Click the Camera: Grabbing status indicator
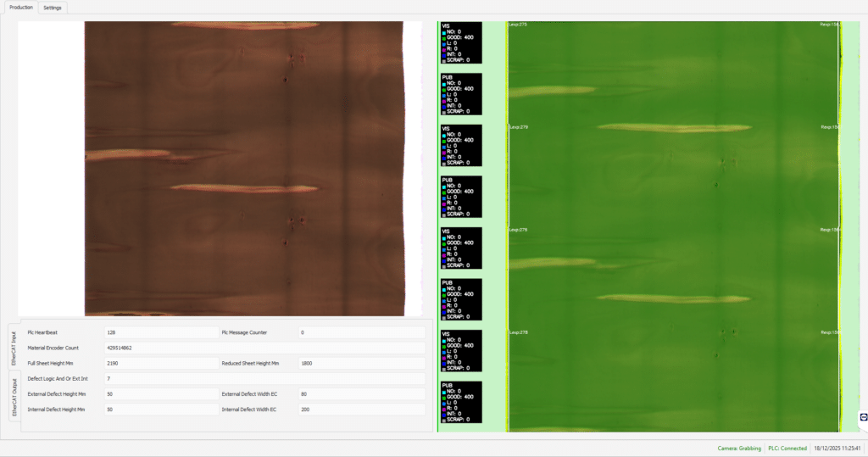The image size is (868, 457). (x=739, y=448)
